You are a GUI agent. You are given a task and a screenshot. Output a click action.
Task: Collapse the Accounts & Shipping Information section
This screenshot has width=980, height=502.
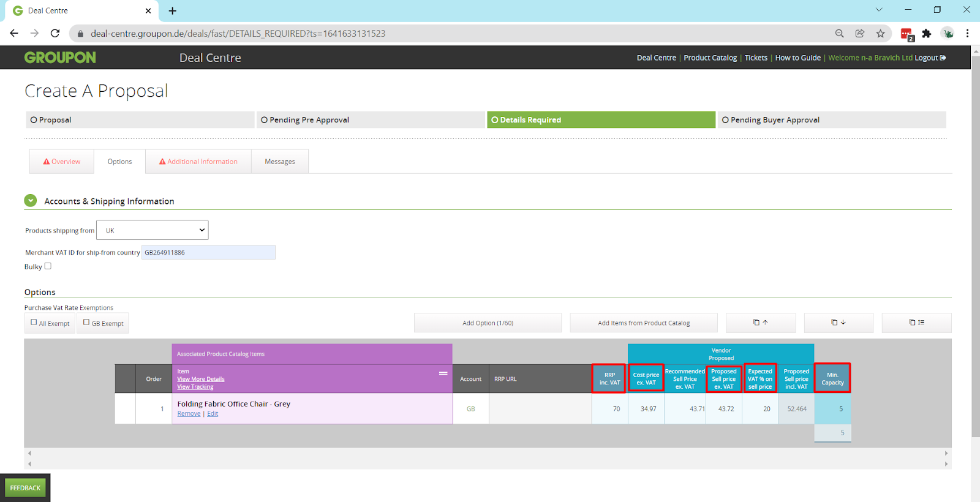pyautogui.click(x=31, y=200)
